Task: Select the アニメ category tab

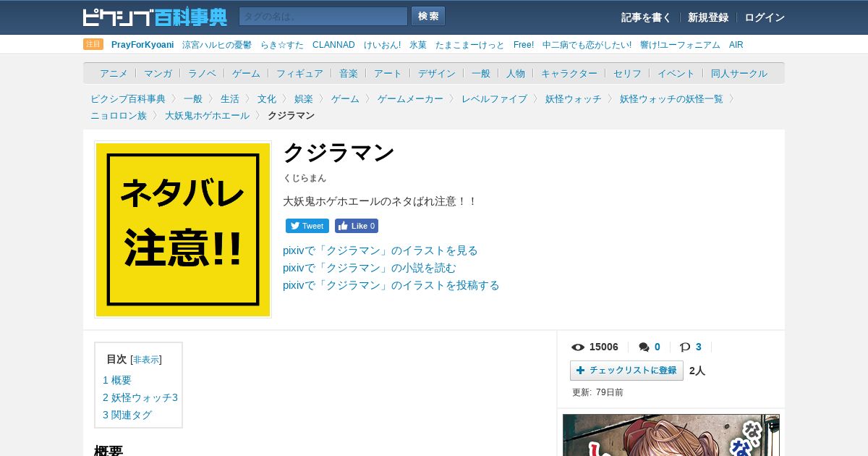Action: pyautogui.click(x=114, y=73)
